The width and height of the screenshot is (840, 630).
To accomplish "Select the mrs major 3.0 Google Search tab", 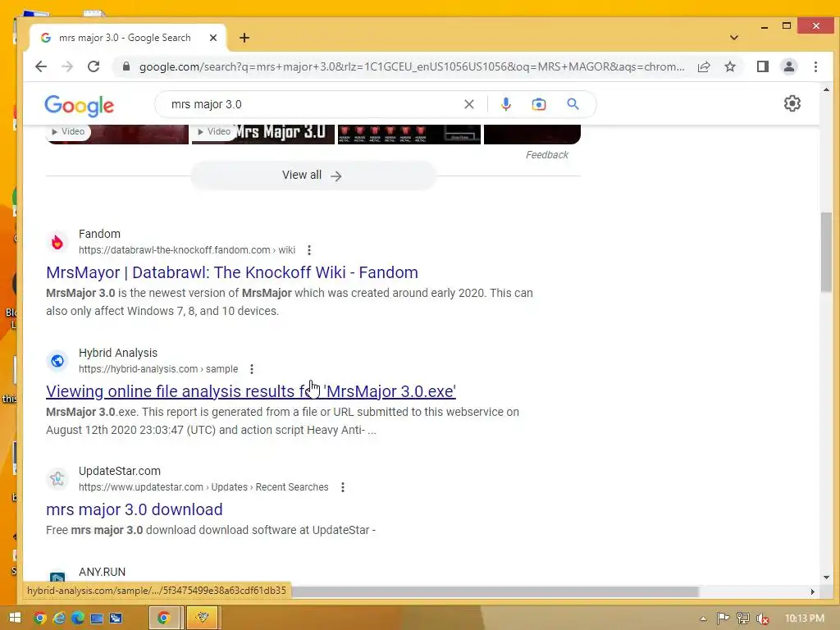I will (123, 38).
